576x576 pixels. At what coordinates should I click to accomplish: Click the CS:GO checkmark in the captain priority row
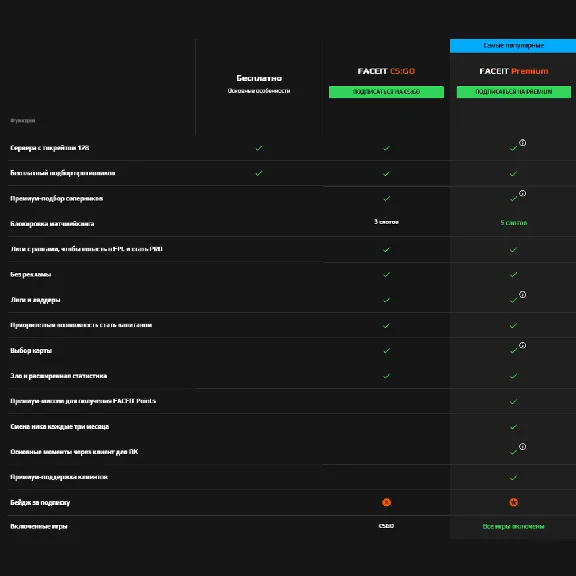(386, 325)
